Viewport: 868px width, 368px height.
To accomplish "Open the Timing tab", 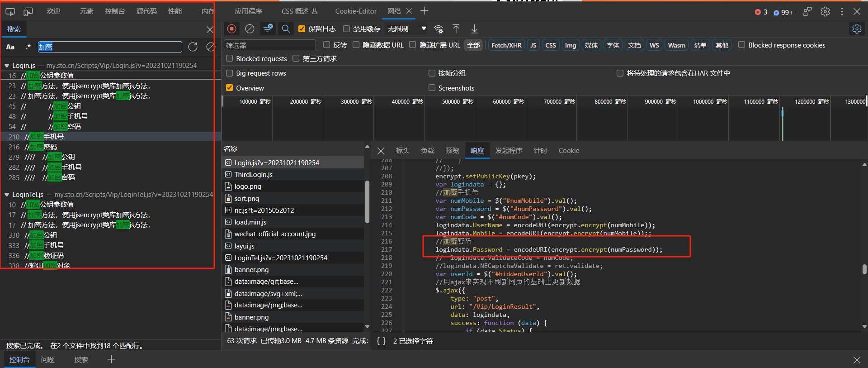I will pyautogui.click(x=540, y=151).
